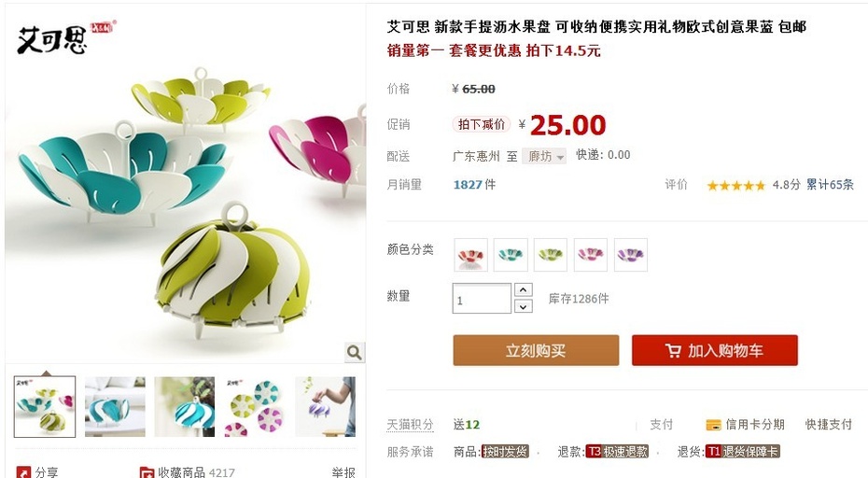Click the 艾可思 brand logo
This screenshot has width=868, height=478.
51,39
